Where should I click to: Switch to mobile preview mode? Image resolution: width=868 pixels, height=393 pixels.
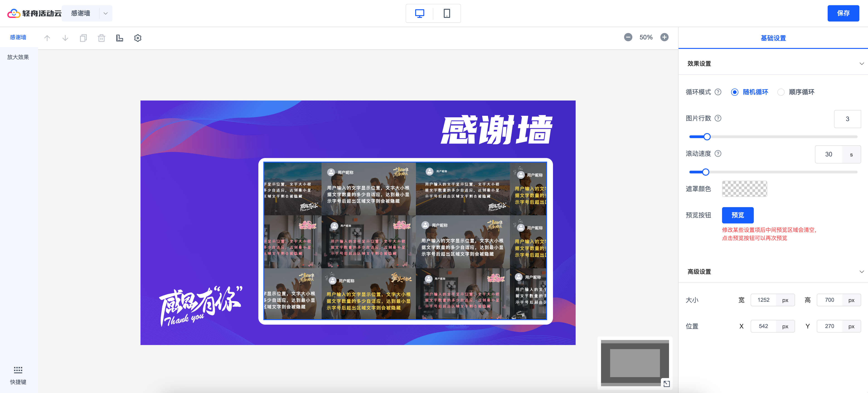tap(447, 13)
